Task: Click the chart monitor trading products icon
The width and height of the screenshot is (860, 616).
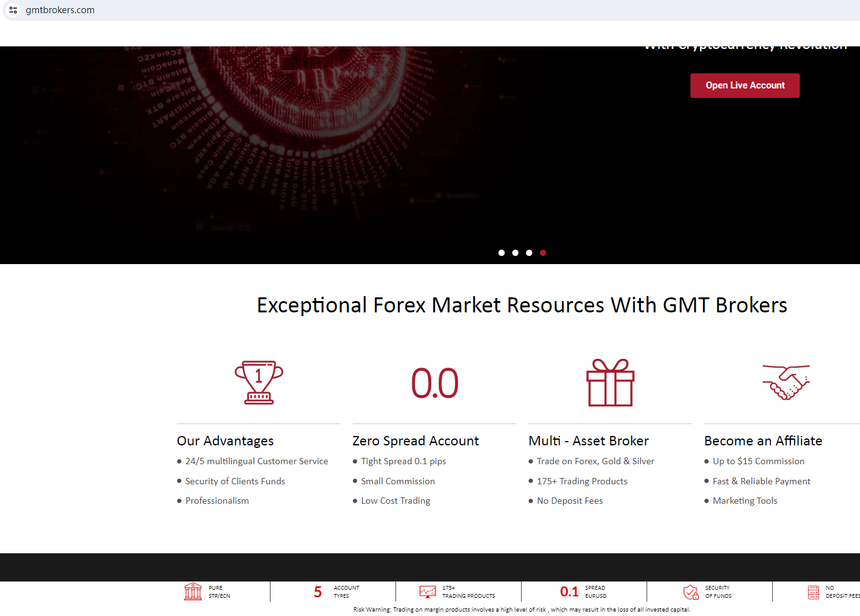Action: (427, 592)
